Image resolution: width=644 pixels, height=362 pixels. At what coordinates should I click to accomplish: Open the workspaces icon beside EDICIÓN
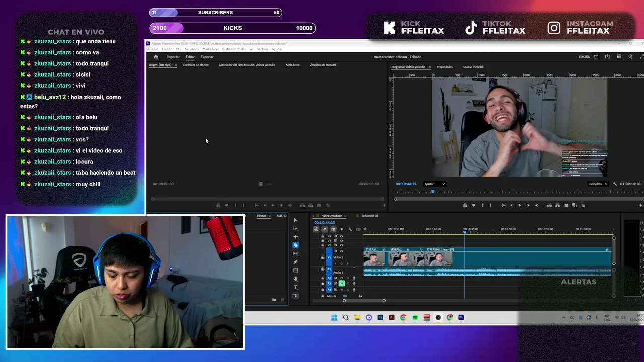click(596, 57)
